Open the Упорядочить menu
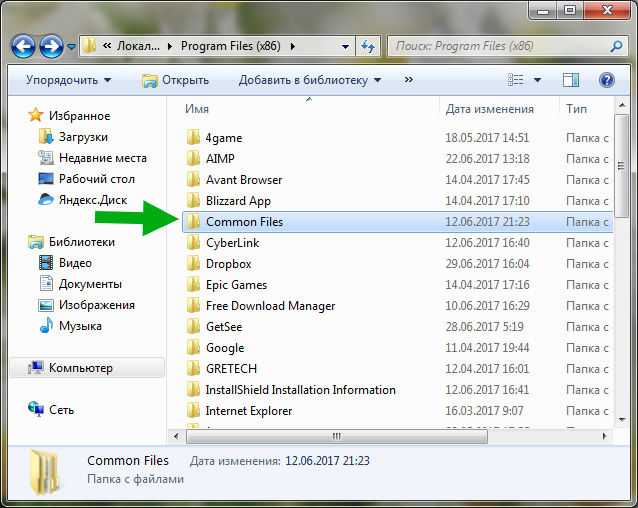 coord(68,80)
